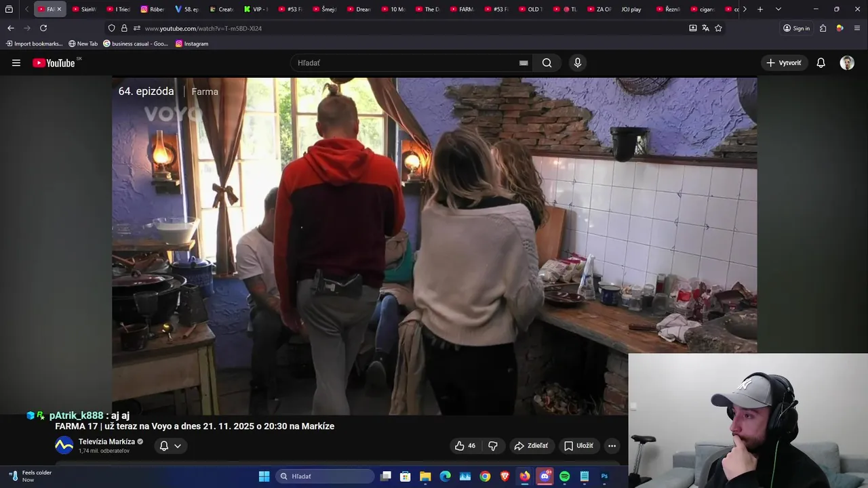Viewport: 868px width, 488px height.
Task: Go to the YouTube home logo
Action: 54,63
